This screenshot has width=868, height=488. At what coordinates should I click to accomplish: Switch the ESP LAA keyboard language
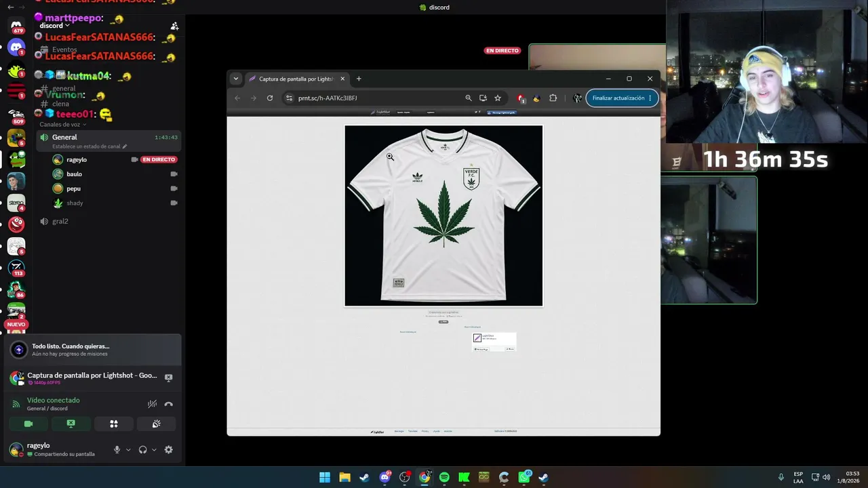798,477
